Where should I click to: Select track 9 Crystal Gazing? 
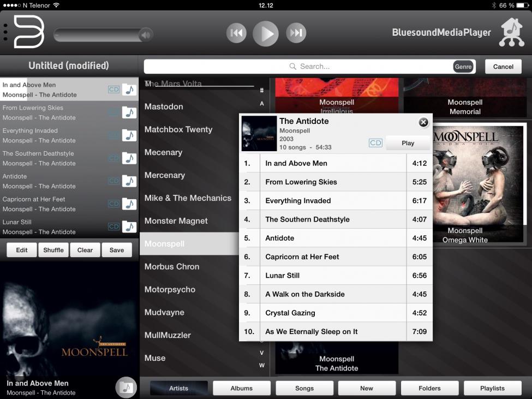coord(336,313)
